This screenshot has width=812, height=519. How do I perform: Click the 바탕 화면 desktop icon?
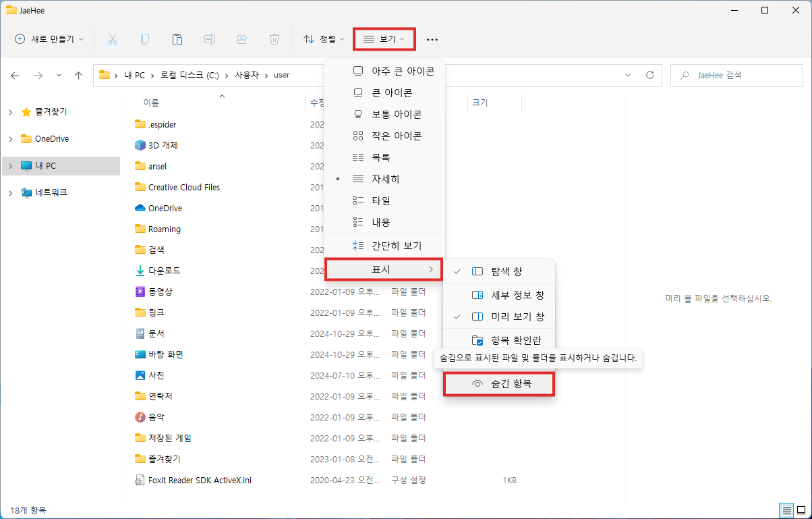coord(140,354)
